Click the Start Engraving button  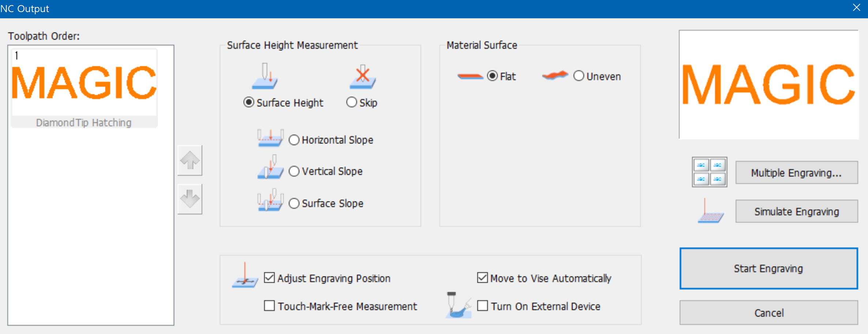[769, 268]
